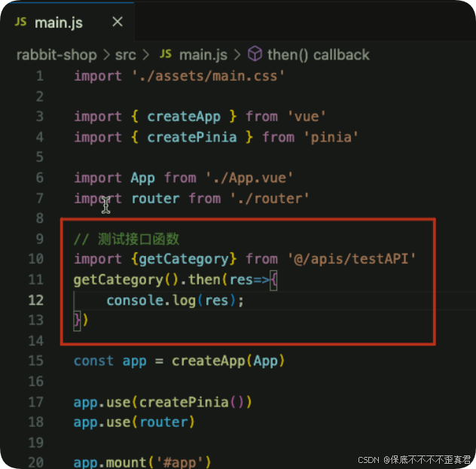Click the App identifier on line 6

tap(142, 178)
